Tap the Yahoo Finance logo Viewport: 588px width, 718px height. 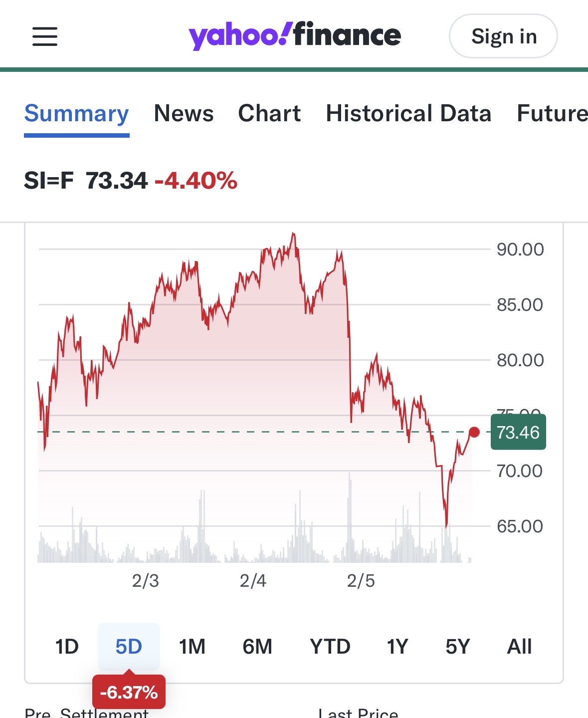click(x=294, y=35)
